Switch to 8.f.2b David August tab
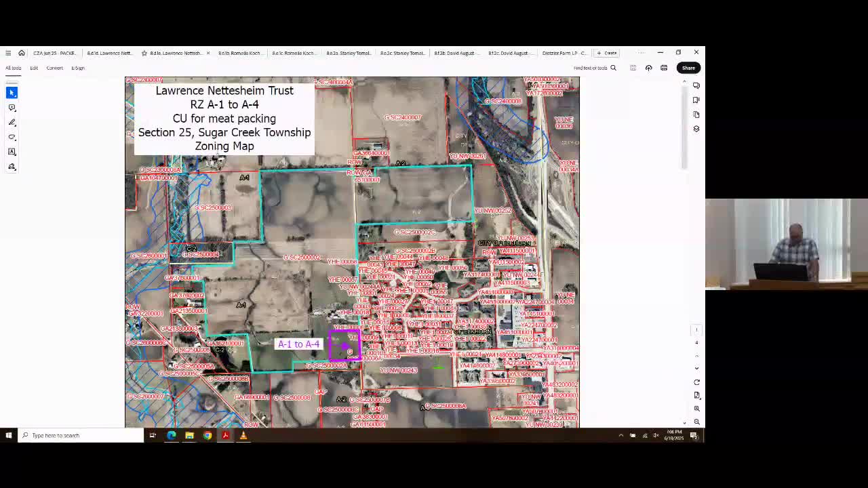The width and height of the screenshot is (868, 488). [456, 53]
